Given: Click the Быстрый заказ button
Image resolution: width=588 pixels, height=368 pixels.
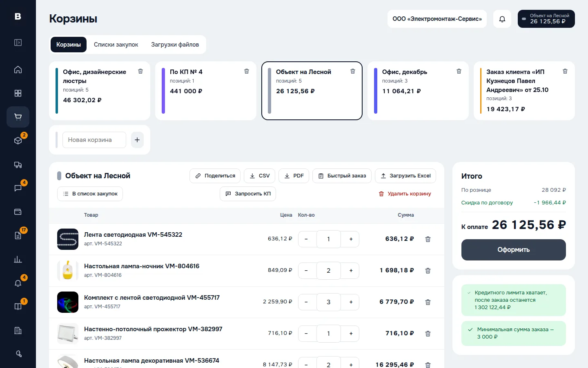Looking at the screenshot, I should 342,176.
